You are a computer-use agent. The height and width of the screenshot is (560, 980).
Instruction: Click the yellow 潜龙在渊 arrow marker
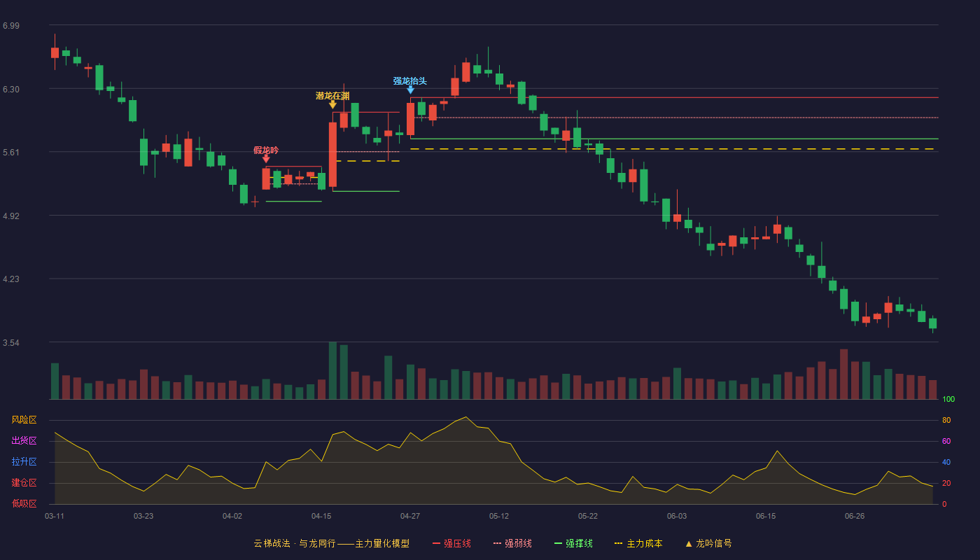pos(332,104)
